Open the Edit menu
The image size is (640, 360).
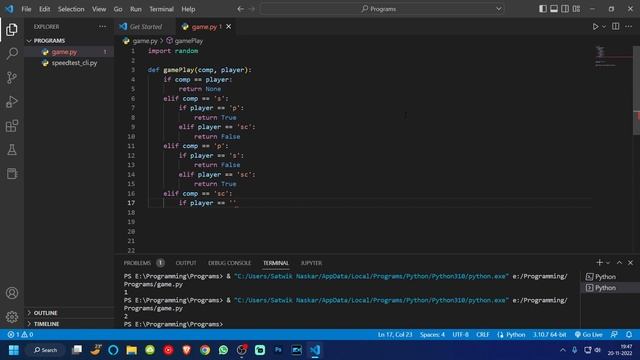[x=44, y=9]
